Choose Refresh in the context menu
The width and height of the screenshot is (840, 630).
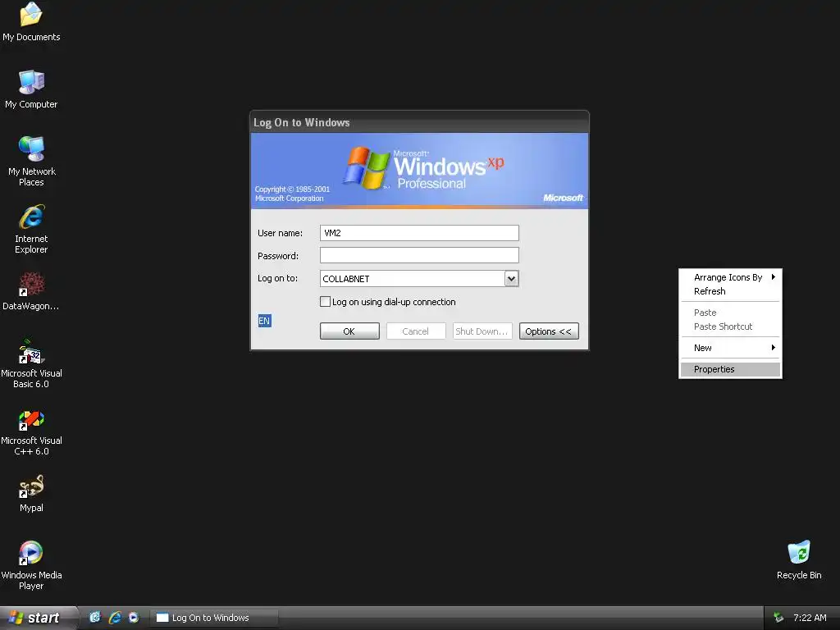click(730, 291)
